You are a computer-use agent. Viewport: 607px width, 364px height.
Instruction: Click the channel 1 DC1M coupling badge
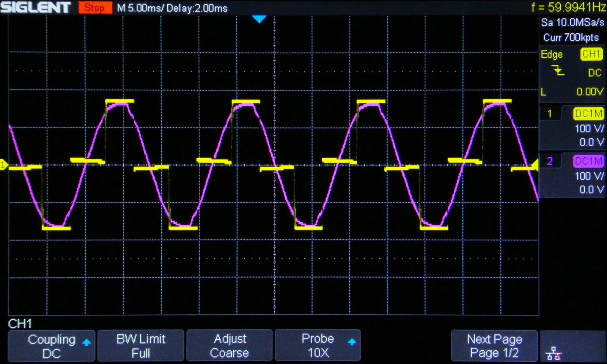[x=588, y=113]
